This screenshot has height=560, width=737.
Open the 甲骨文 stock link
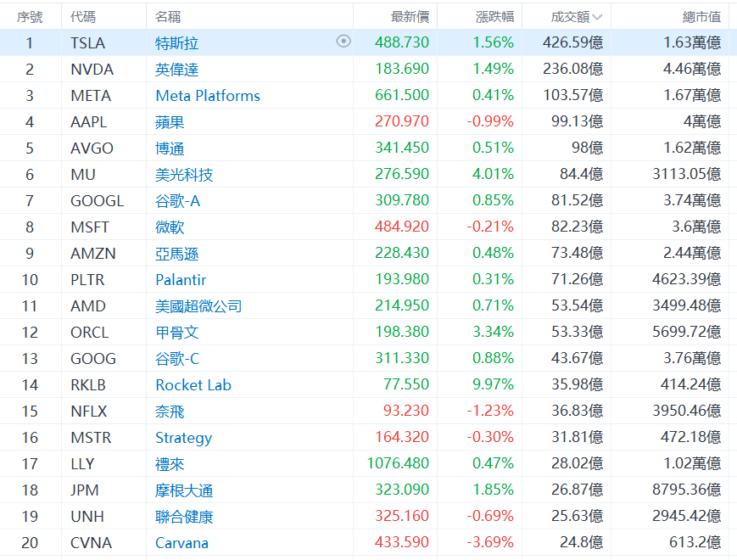177,333
